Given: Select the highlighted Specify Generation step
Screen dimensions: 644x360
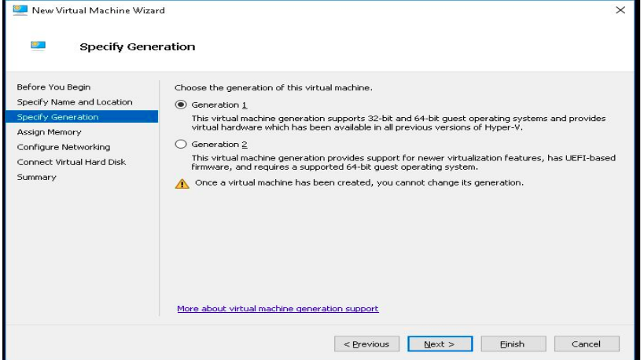Looking at the screenshot, I should point(58,117).
